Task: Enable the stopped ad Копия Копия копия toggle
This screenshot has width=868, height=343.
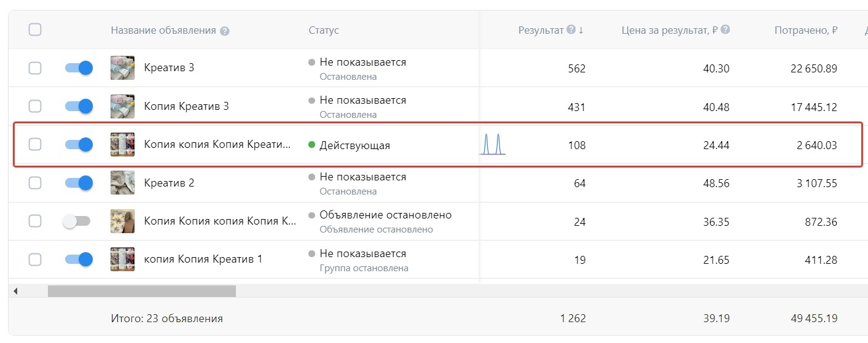Action: [77, 221]
